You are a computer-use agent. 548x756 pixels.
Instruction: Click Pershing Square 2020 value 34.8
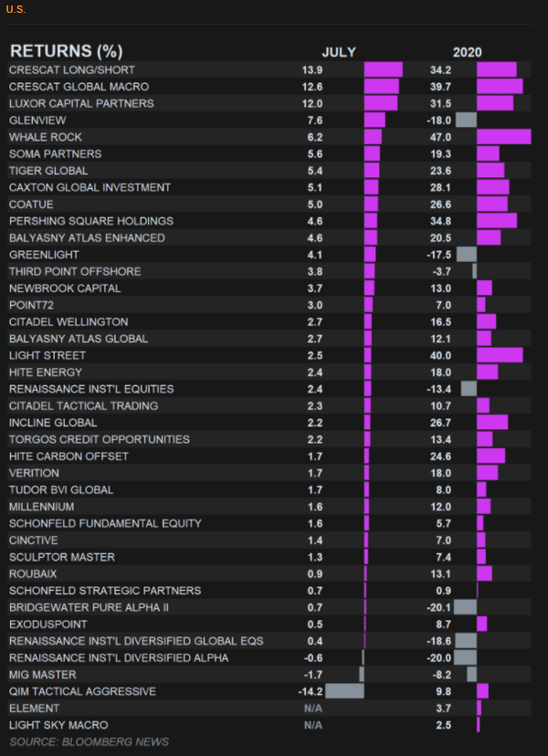440,221
